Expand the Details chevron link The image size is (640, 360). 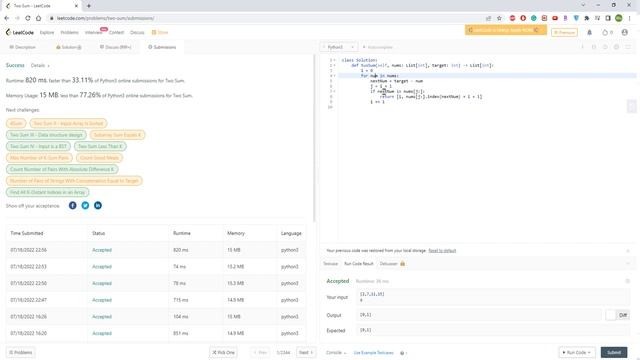click(x=40, y=65)
